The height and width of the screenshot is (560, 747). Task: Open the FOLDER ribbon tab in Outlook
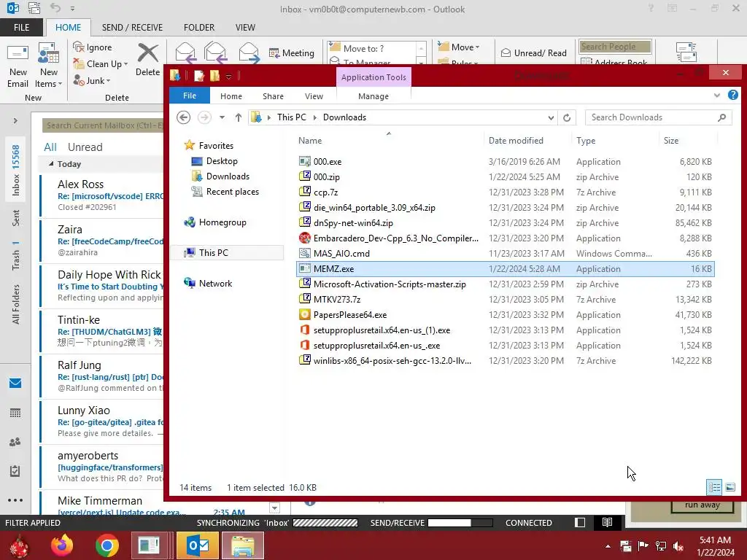199,28
